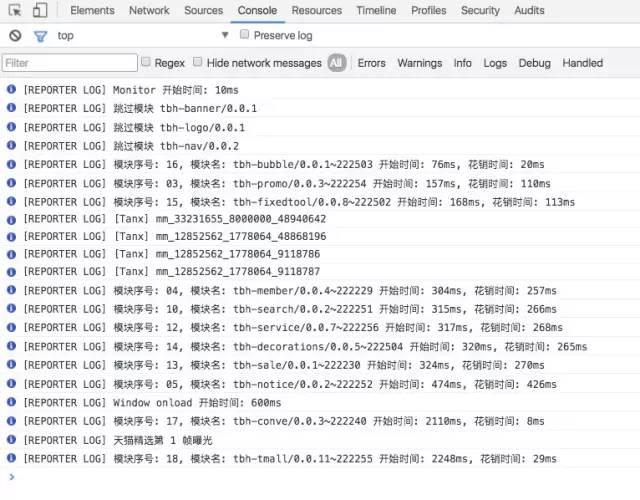Click info icon beside tbh-sale row
The height and width of the screenshot is (500, 640).
point(11,364)
